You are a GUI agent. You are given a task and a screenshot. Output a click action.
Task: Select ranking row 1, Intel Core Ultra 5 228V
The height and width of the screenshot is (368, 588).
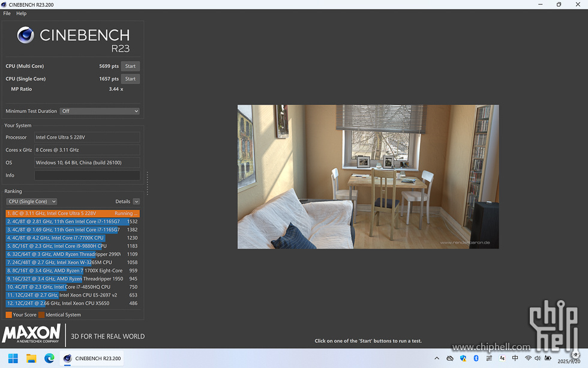pyautogui.click(x=73, y=214)
